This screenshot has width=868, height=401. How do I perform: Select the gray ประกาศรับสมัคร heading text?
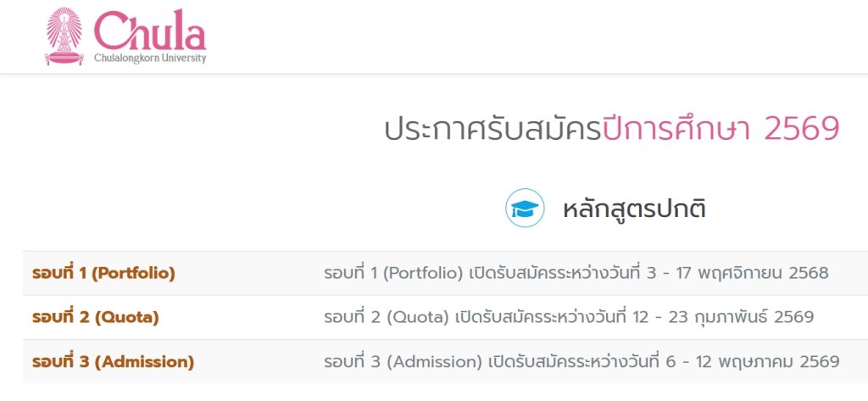click(492, 129)
